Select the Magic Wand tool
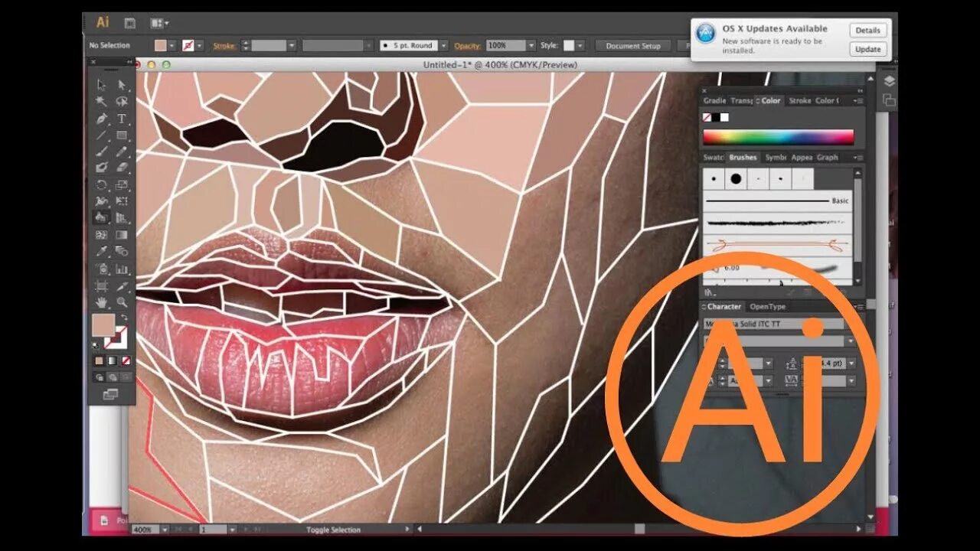 pyautogui.click(x=102, y=101)
